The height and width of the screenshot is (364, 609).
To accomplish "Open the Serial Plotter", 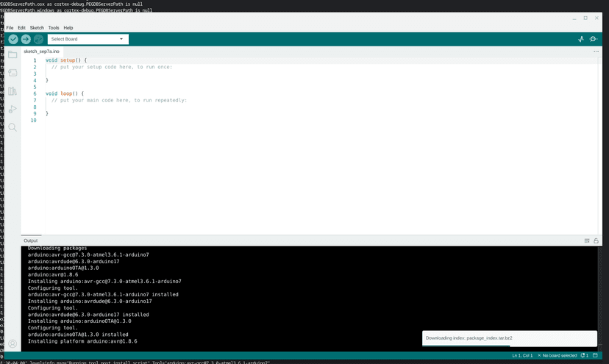I will tap(580, 39).
